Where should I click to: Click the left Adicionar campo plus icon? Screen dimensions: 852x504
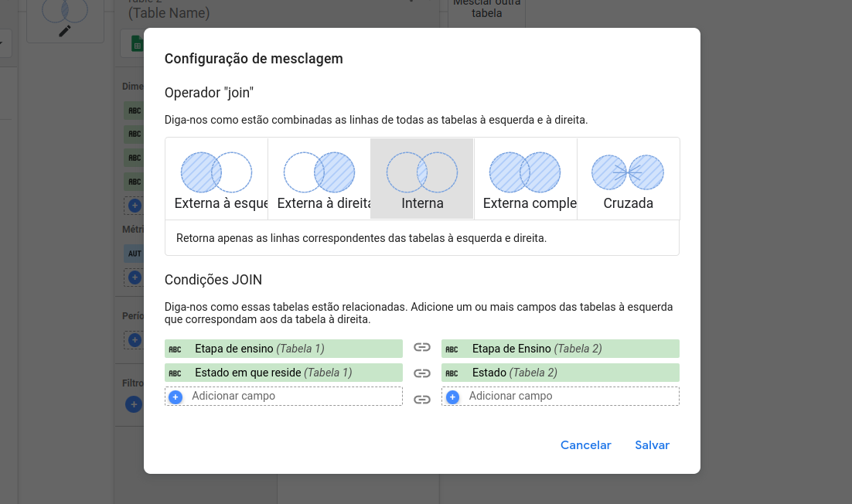[x=176, y=397]
